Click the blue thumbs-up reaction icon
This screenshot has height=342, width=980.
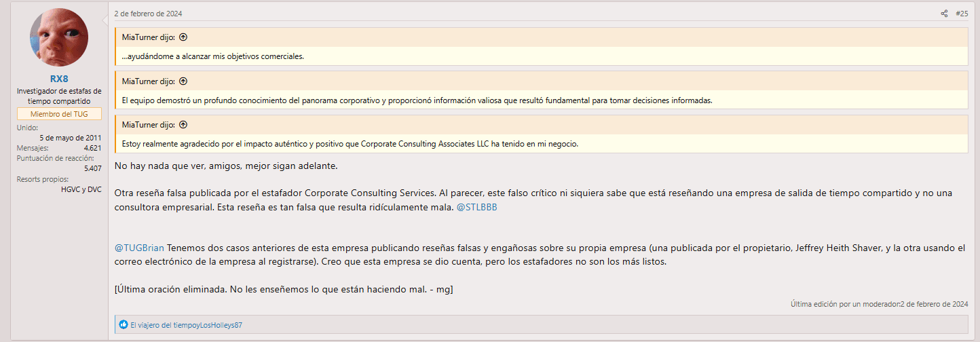124,325
